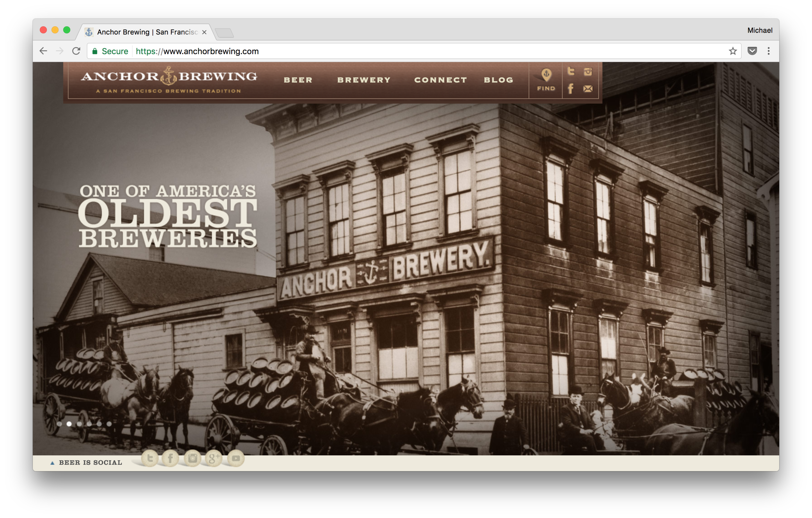The image size is (812, 518).
Task: Activate the third slideshow dot
Action: (x=79, y=424)
